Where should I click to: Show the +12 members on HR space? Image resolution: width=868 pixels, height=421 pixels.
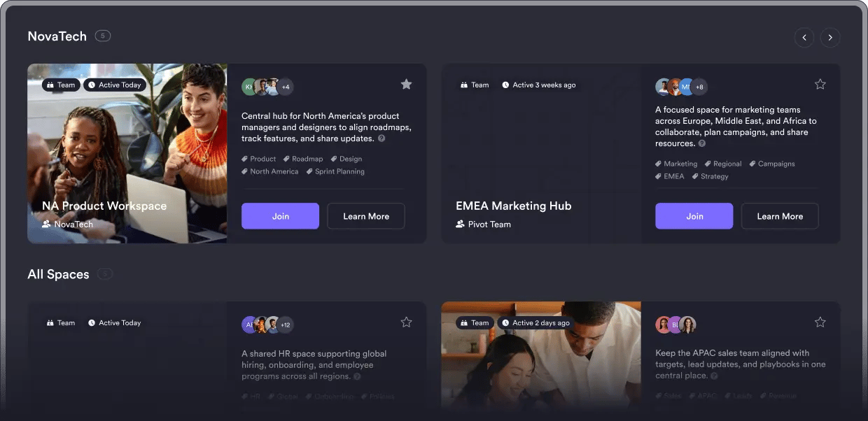[285, 324]
